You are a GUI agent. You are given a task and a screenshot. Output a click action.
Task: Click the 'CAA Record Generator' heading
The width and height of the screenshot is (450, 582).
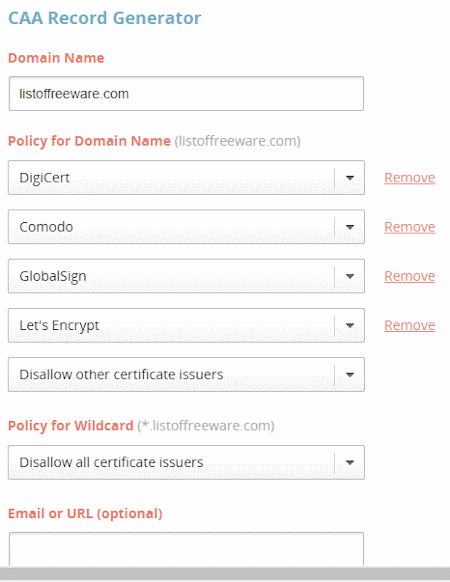point(105,18)
